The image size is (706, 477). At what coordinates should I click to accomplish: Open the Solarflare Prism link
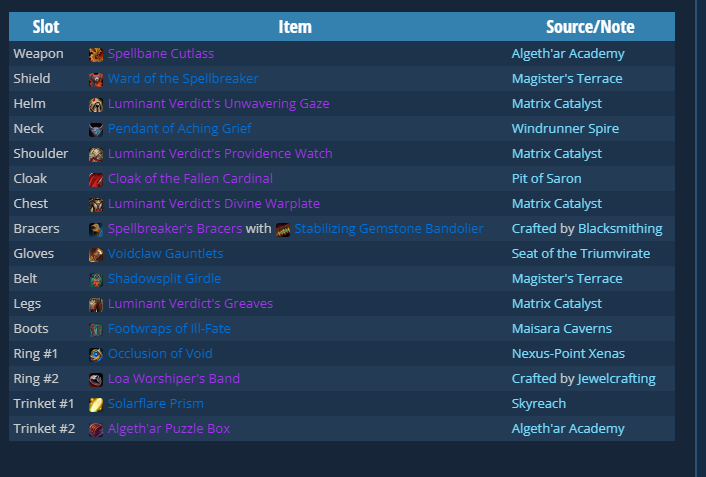[155, 404]
